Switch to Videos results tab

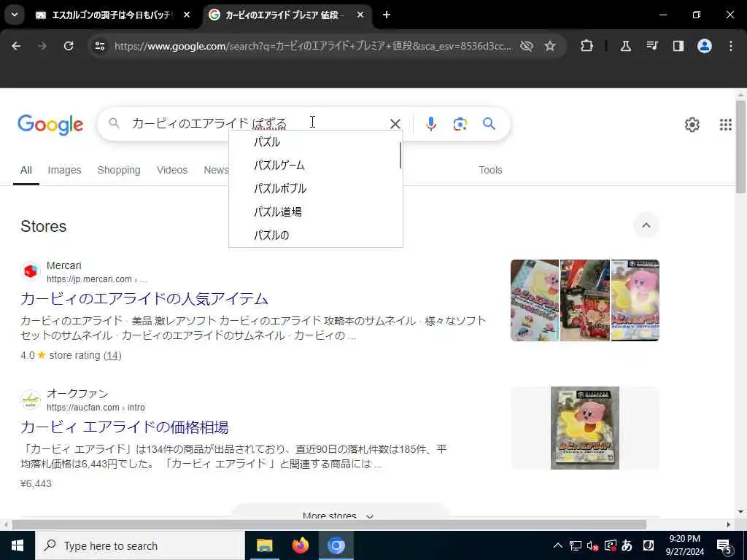click(x=172, y=170)
